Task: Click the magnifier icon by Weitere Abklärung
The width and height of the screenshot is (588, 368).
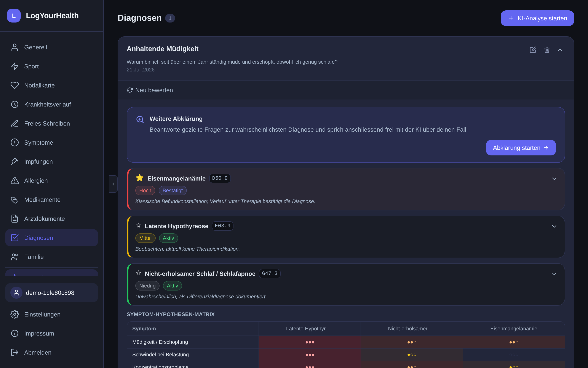Action: point(140,119)
